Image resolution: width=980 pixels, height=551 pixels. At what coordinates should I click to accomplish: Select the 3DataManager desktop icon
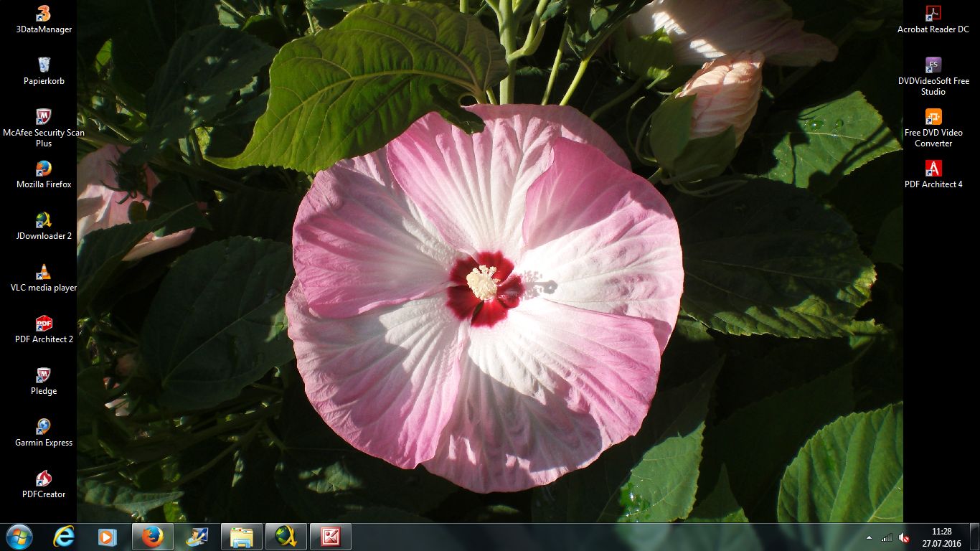(x=44, y=14)
